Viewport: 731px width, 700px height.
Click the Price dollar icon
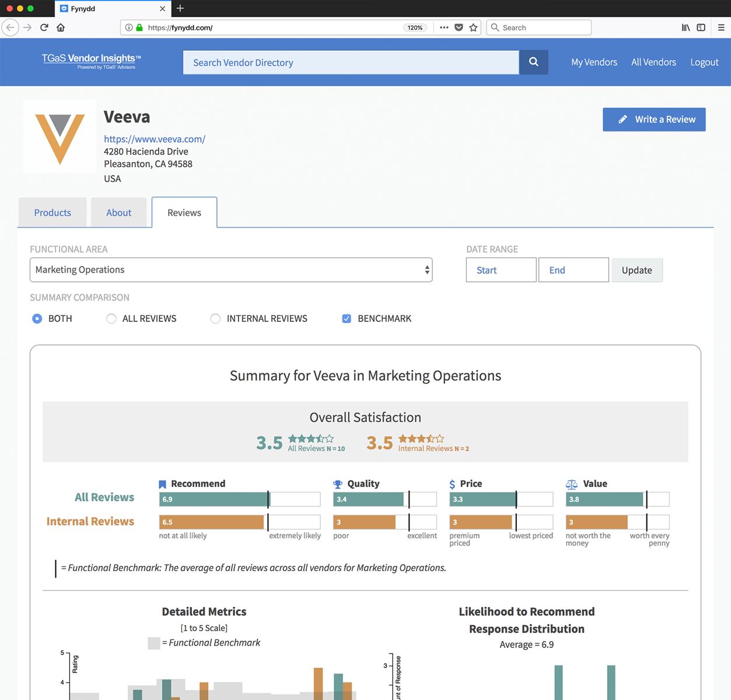[x=452, y=484]
